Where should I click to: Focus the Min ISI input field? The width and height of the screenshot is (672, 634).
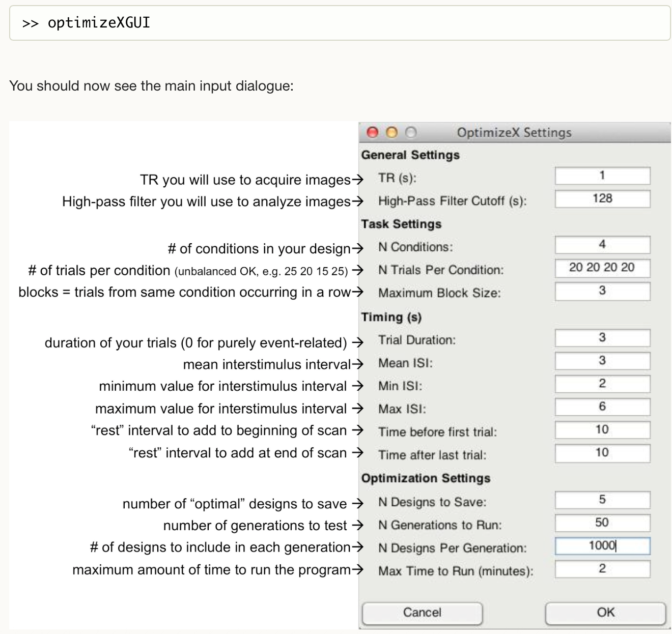pos(602,384)
